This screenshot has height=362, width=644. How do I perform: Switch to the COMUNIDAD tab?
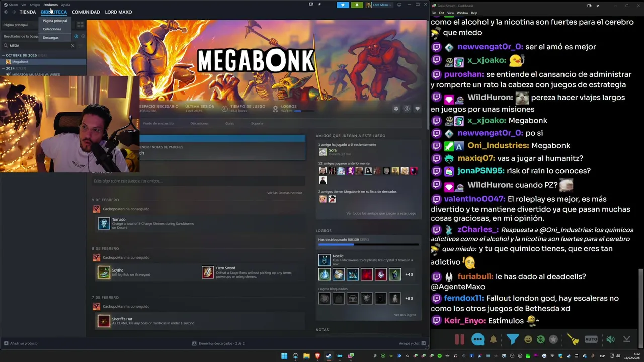point(86,12)
